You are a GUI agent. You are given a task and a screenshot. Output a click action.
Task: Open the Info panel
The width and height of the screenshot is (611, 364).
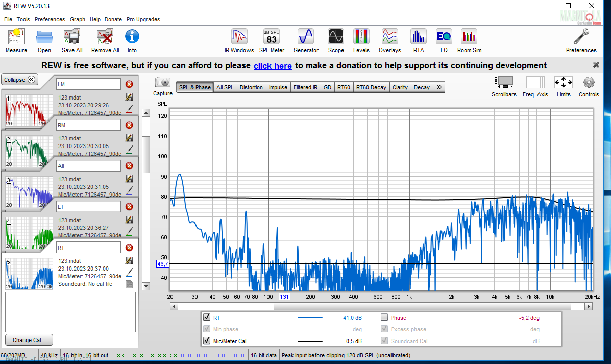pyautogui.click(x=132, y=40)
